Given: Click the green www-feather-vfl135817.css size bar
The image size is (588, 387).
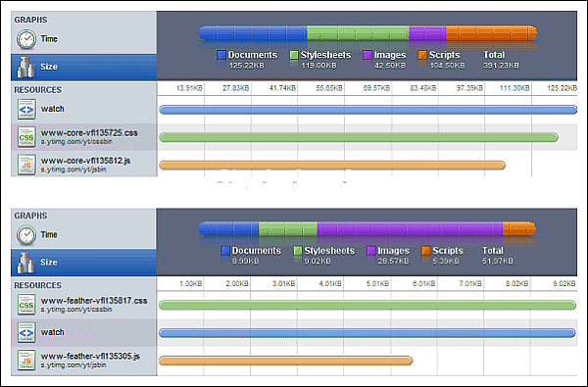Looking at the screenshot, I should click(367, 305).
